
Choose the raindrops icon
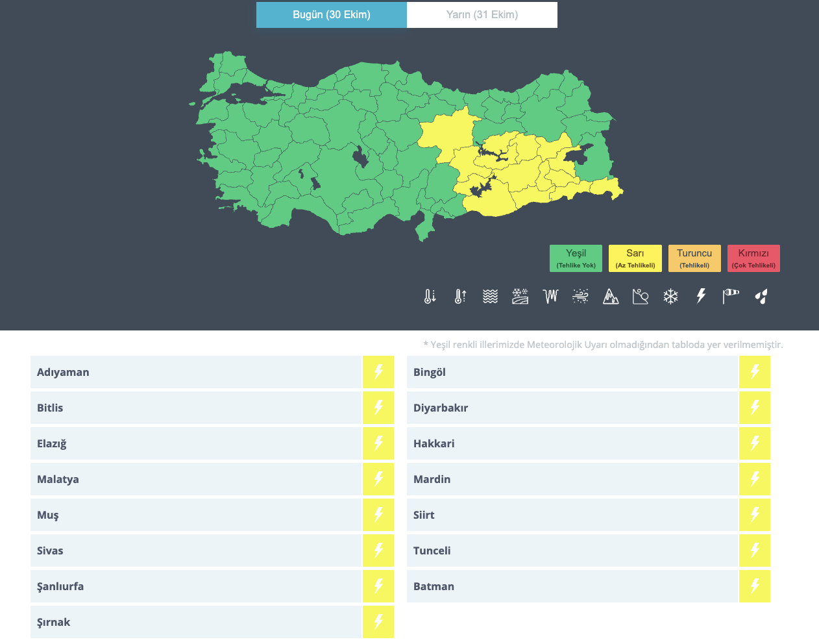click(761, 297)
